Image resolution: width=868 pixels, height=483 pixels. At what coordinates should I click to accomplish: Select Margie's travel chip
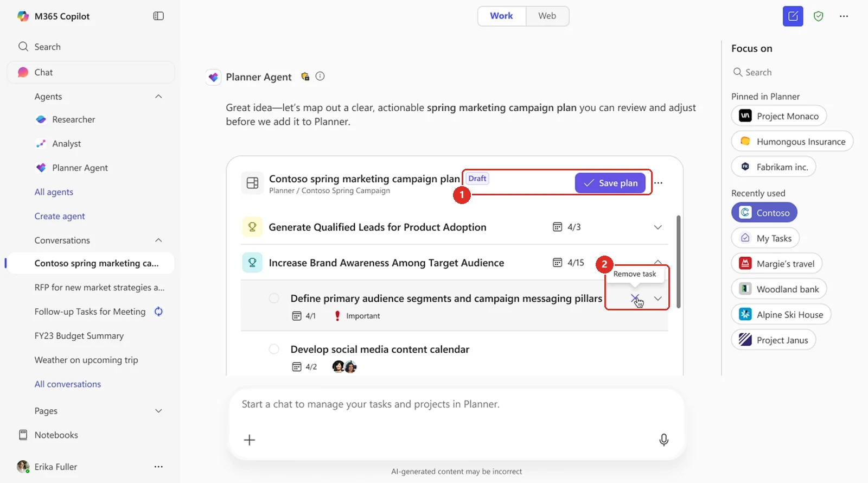(777, 264)
